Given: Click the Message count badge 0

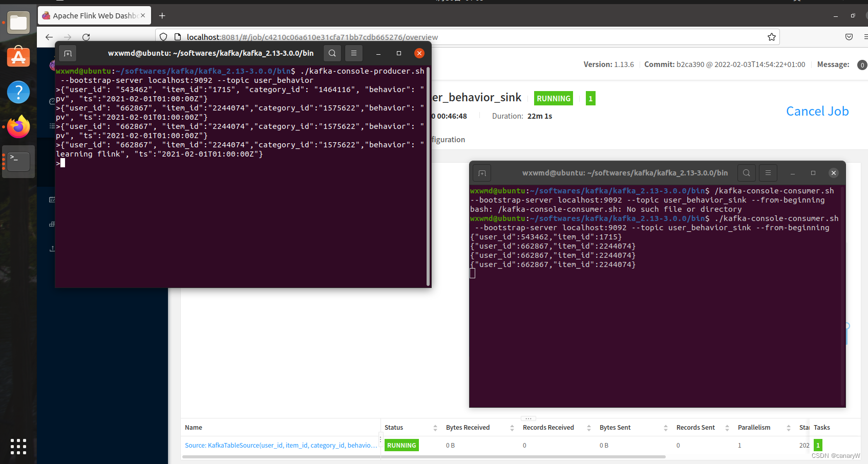Looking at the screenshot, I should [x=862, y=65].
